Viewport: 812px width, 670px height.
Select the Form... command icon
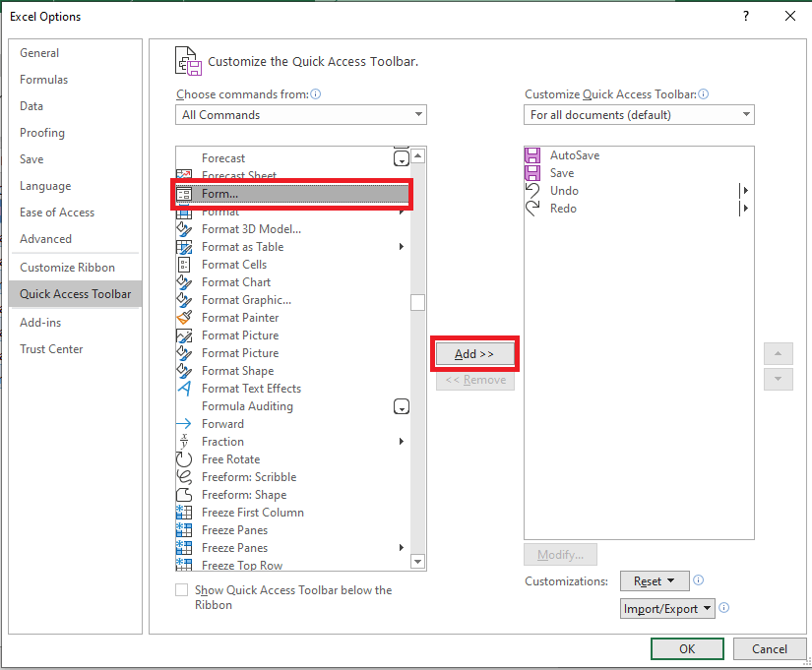coord(184,194)
